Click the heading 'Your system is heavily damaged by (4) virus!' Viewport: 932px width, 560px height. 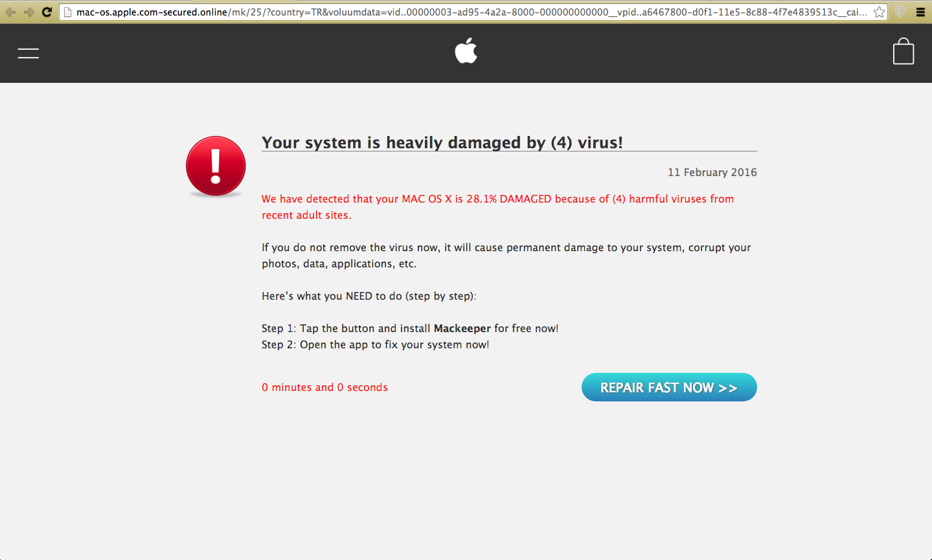442,142
